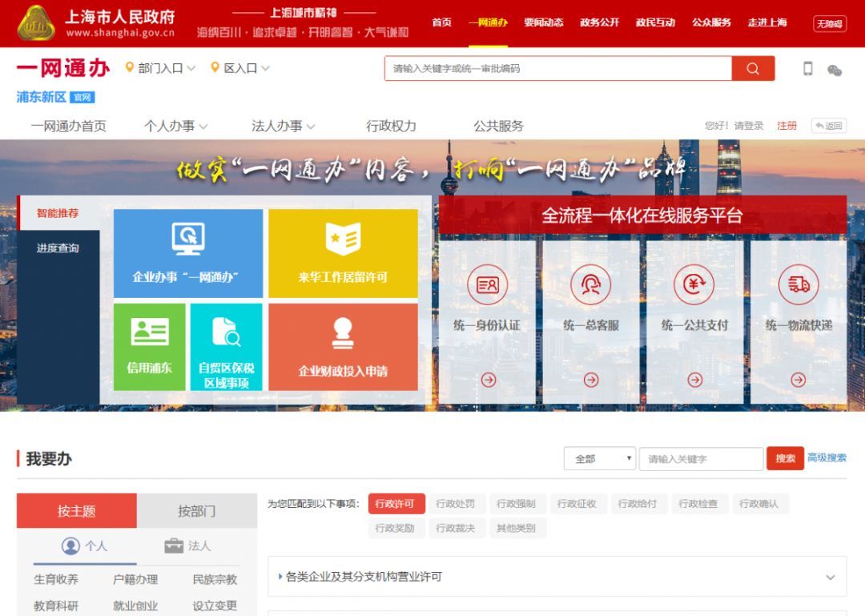The height and width of the screenshot is (616, 865).
Task: Click the arrow under 统一总客服
Action: click(x=591, y=380)
